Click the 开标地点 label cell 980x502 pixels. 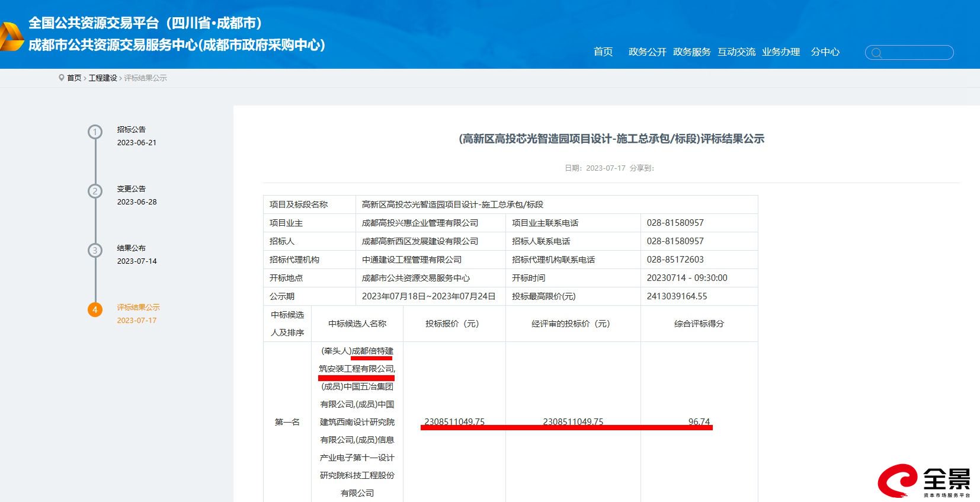pyautogui.click(x=309, y=278)
